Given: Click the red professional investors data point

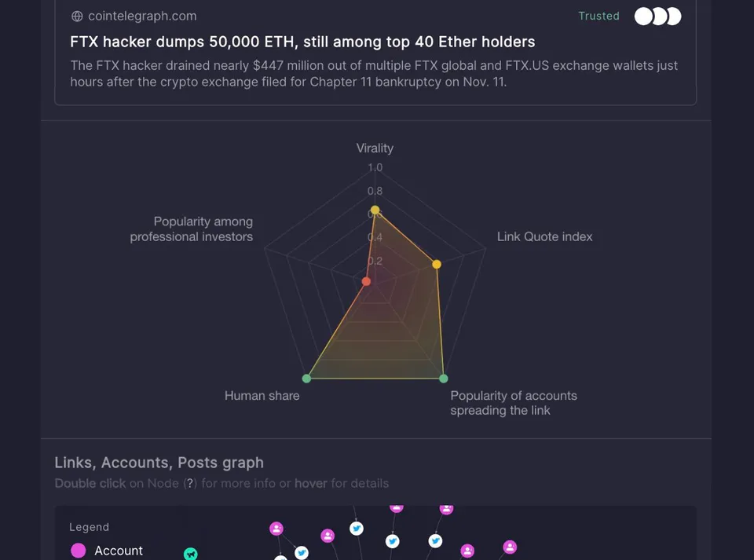Looking at the screenshot, I should pyautogui.click(x=366, y=281).
